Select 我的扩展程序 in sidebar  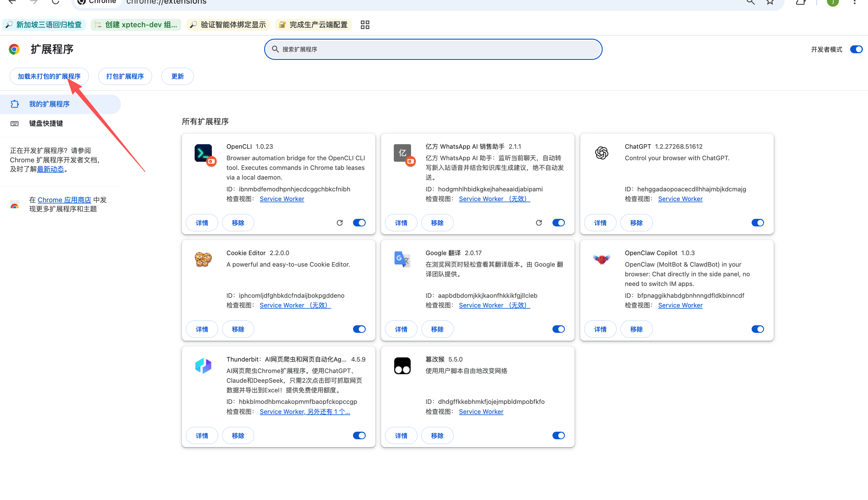point(60,104)
